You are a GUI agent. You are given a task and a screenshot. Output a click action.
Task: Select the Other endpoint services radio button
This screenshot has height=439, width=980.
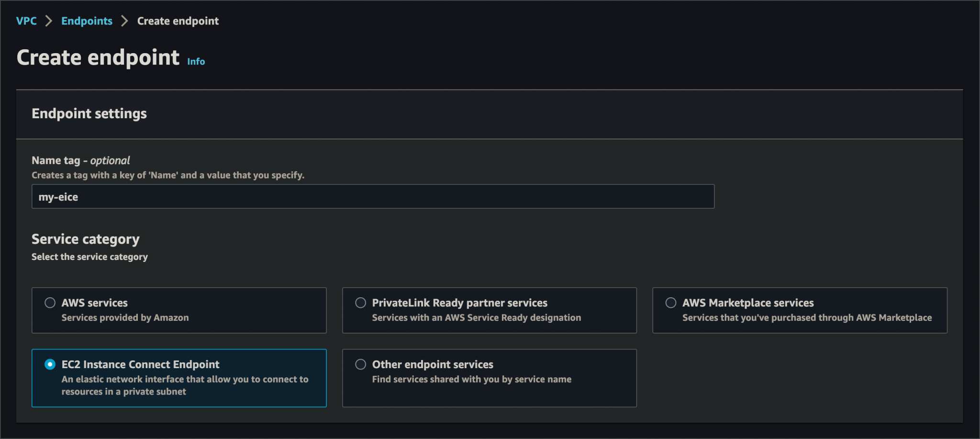pos(360,364)
